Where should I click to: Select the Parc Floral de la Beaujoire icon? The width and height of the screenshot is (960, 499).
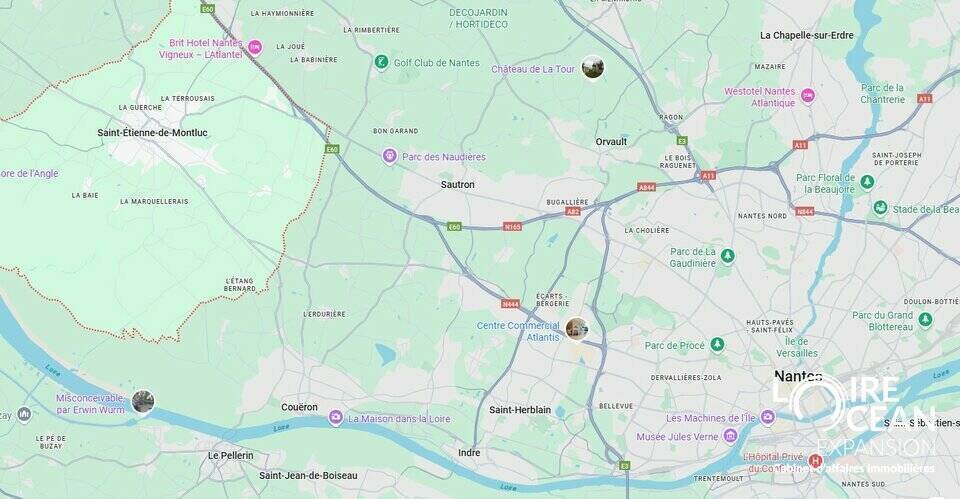coord(867,182)
